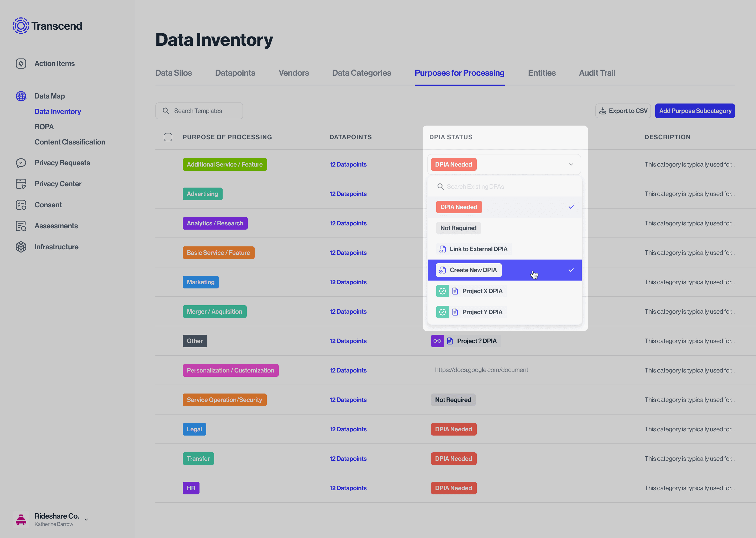756x538 pixels.
Task: Select the Infrastructure cube icon
Action: (x=21, y=246)
